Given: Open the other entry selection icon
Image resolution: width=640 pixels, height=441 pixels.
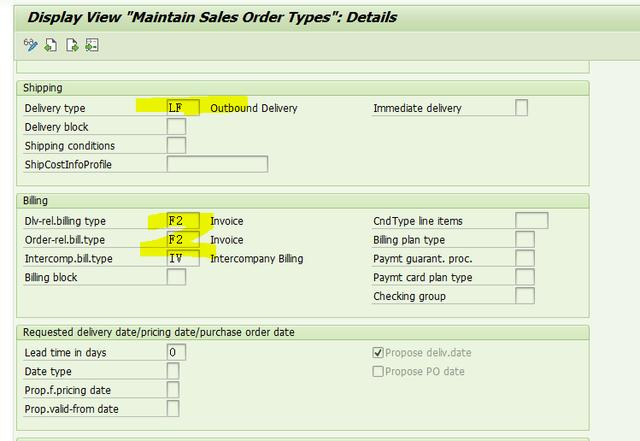Looking at the screenshot, I should [91, 45].
